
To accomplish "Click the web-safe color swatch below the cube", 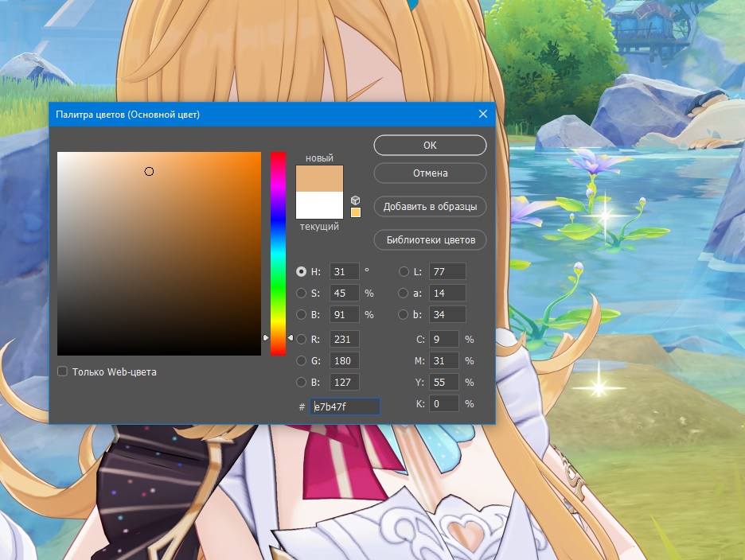I will pos(356,212).
